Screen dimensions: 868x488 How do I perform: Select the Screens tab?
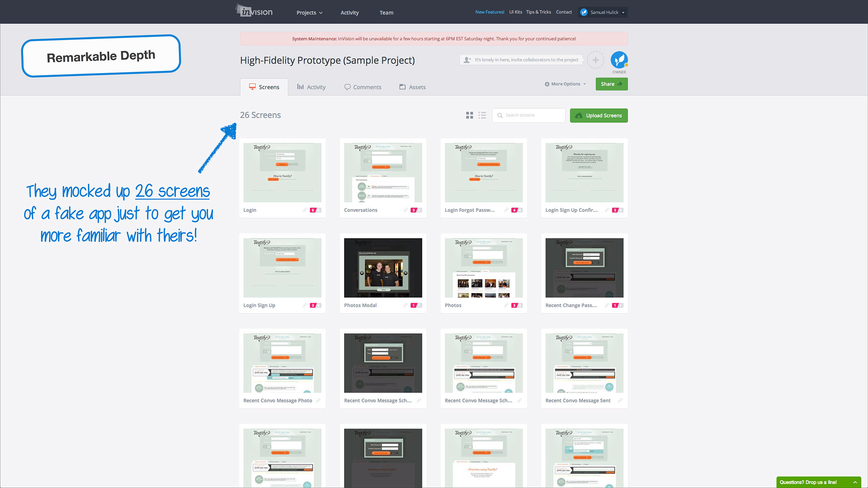pyautogui.click(x=264, y=87)
